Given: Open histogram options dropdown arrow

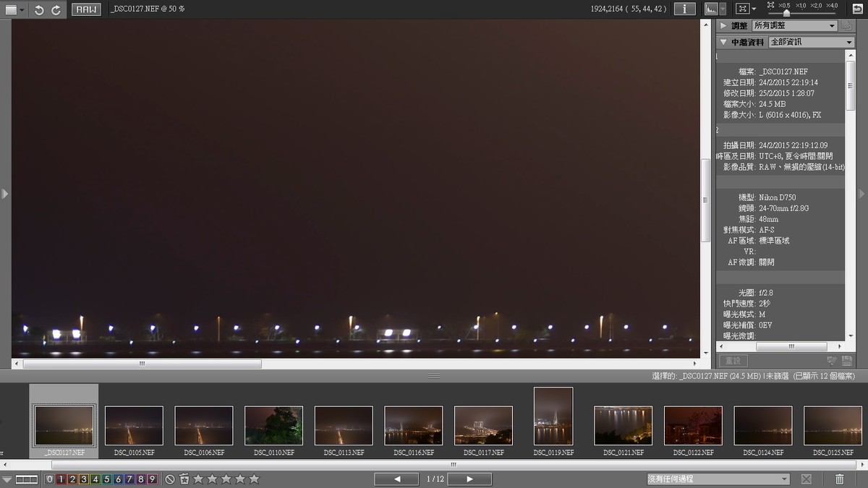Looking at the screenshot, I should coord(723,9).
